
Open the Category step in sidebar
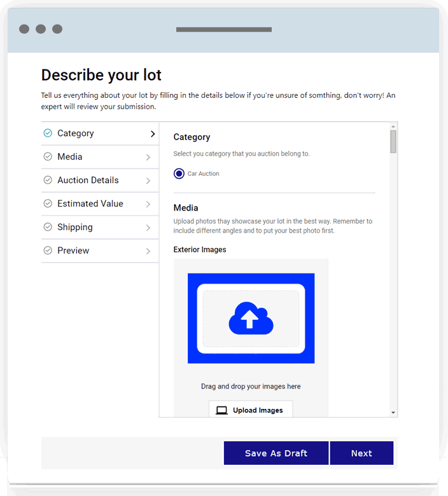[x=100, y=134]
